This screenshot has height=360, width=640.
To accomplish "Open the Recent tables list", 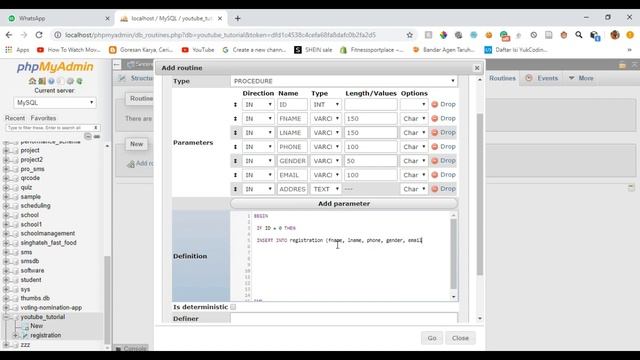I will click(15, 118).
